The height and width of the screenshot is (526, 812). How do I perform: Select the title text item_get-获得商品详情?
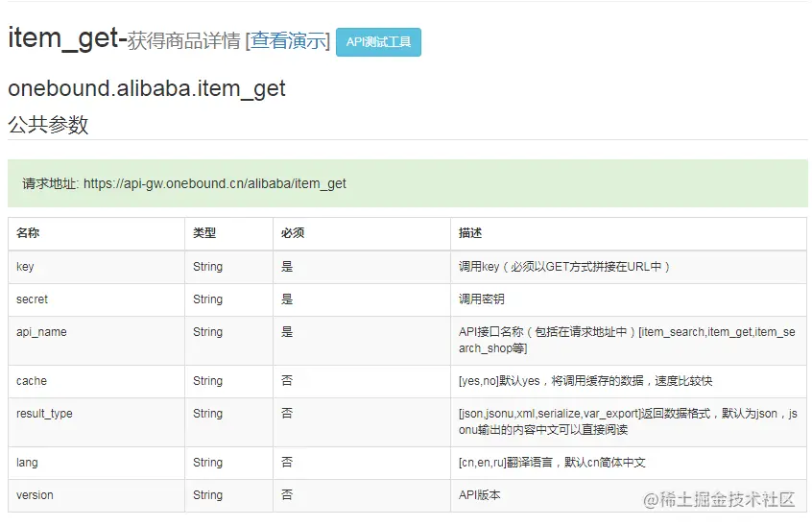click(124, 38)
